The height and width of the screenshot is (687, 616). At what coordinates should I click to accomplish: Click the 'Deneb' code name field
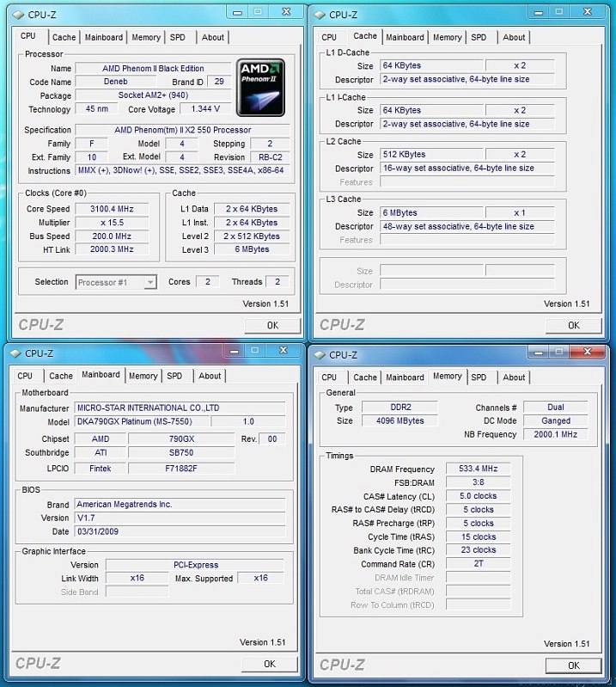click(116, 82)
